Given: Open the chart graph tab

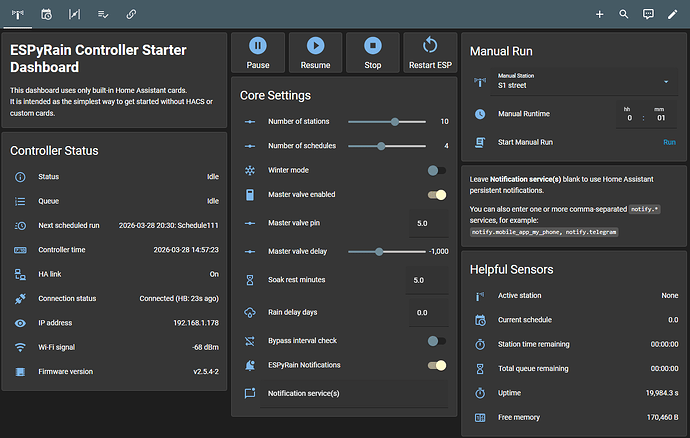Looking at the screenshot, I should click(x=74, y=14).
